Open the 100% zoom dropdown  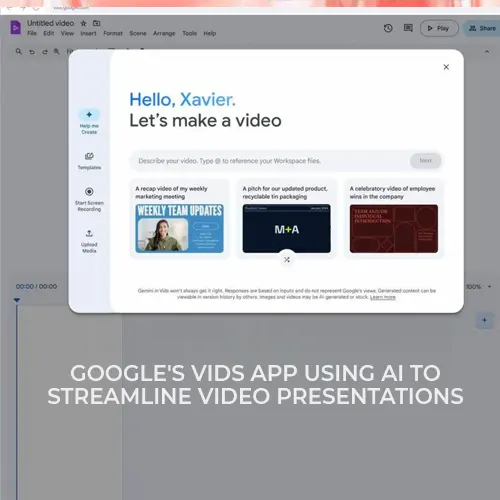point(479,287)
